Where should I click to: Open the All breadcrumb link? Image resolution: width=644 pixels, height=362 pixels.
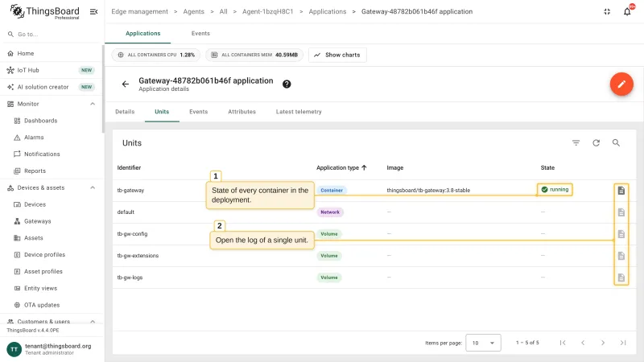tap(224, 11)
